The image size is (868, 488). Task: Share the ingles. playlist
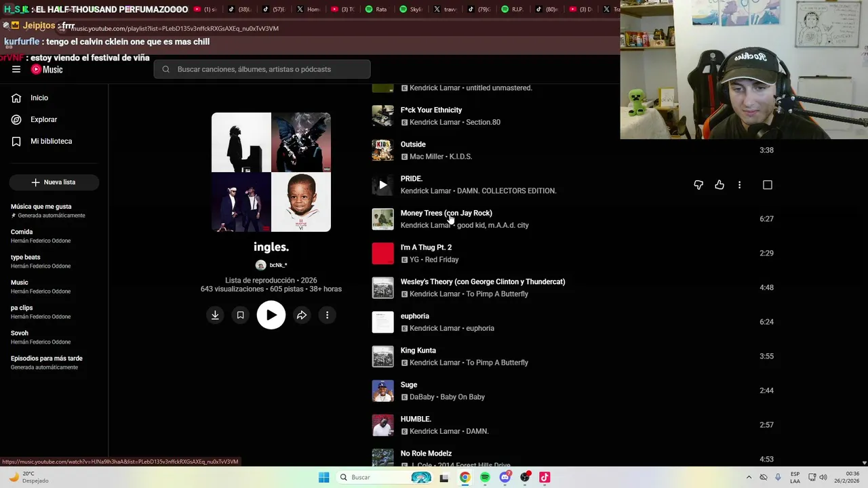pos(302,315)
